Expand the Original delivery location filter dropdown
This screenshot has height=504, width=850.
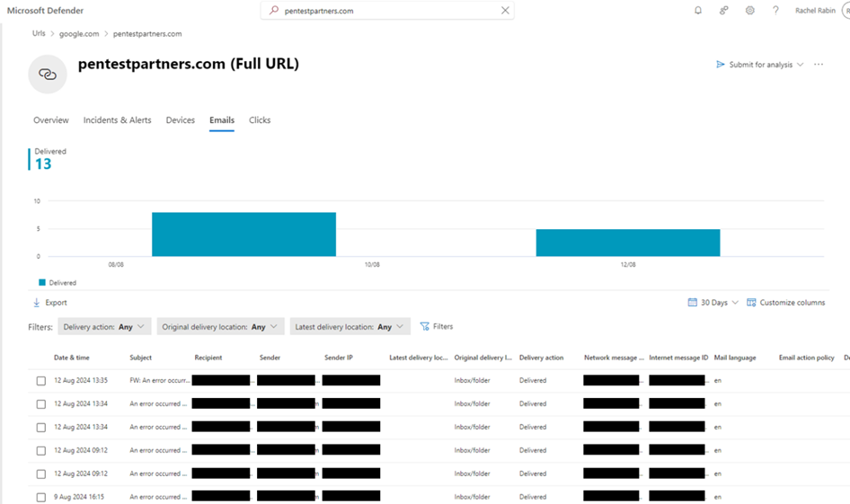(x=220, y=327)
